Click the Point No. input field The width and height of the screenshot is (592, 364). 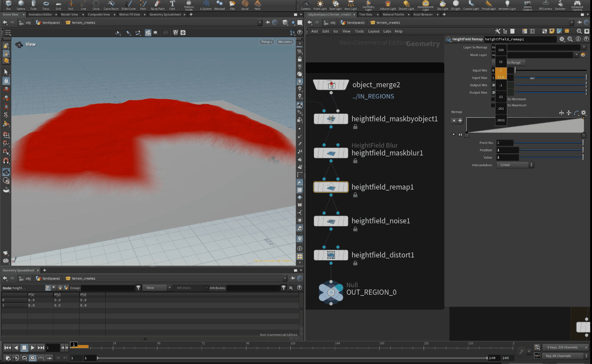pos(505,143)
